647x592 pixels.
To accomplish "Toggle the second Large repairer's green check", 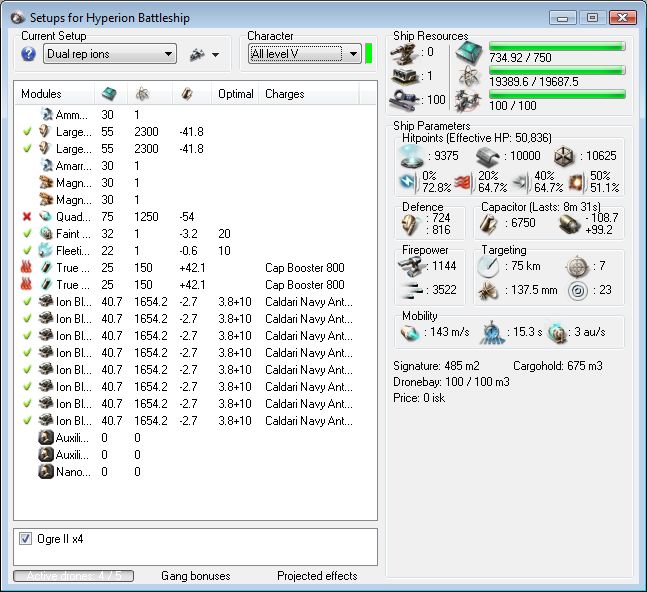I will tap(27, 149).
